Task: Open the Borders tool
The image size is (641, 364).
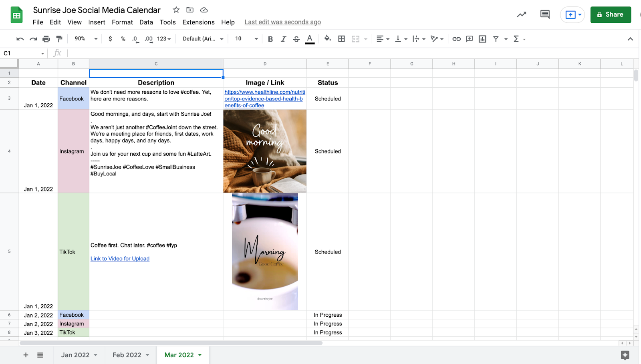Action: [341, 39]
